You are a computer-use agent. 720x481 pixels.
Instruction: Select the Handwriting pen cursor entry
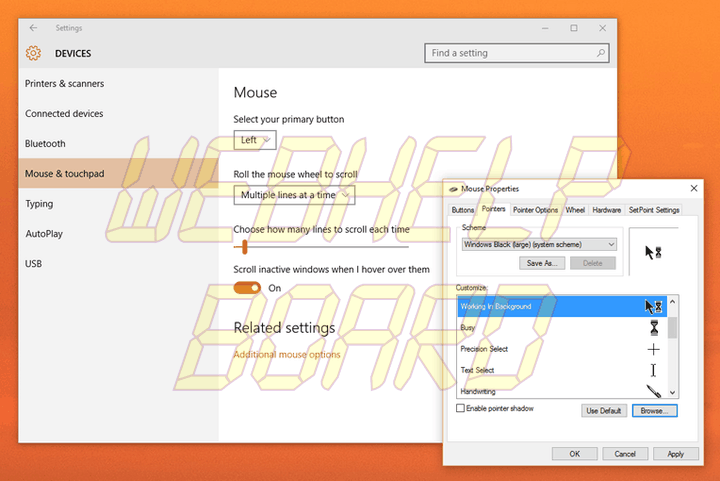pos(563,391)
